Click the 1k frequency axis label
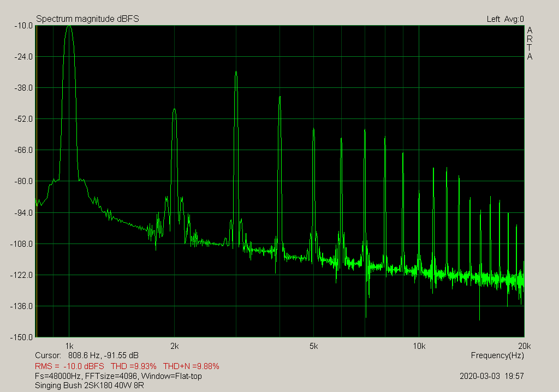Image resolution: width=559 pixels, height=392 pixels. click(69, 346)
